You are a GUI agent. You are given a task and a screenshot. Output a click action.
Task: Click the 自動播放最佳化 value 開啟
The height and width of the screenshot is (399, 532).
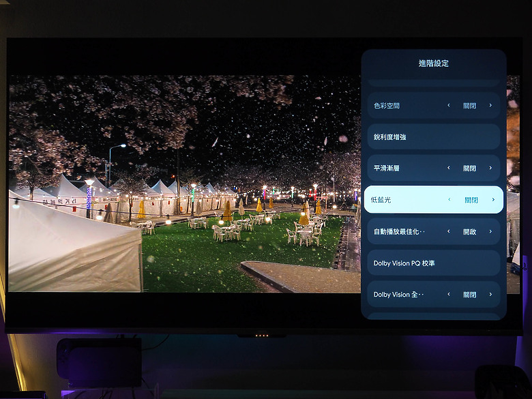coord(469,231)
